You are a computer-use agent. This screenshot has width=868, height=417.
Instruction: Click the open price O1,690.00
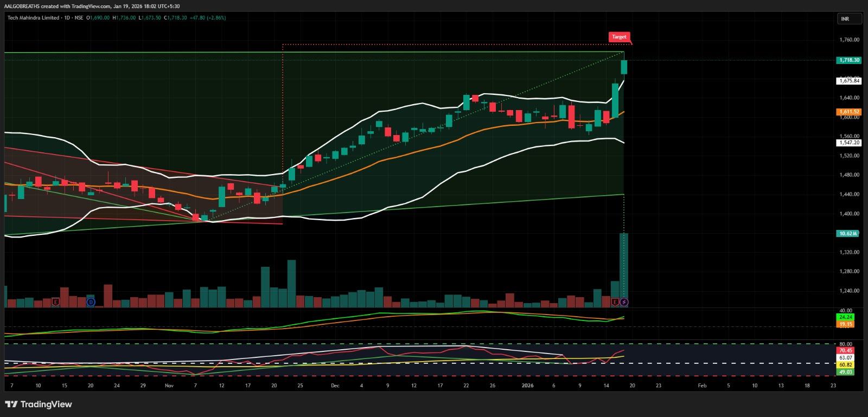point(98,18)
